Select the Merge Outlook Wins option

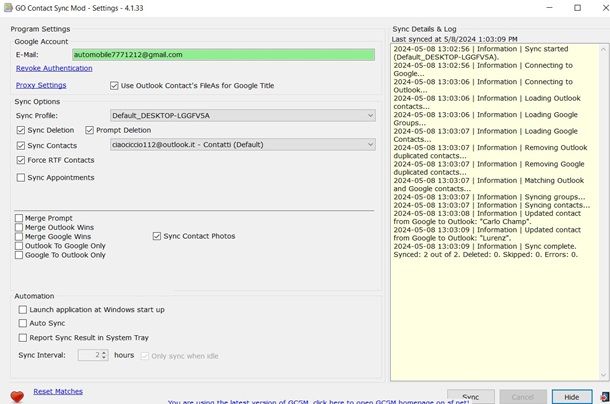pos(19,227)
